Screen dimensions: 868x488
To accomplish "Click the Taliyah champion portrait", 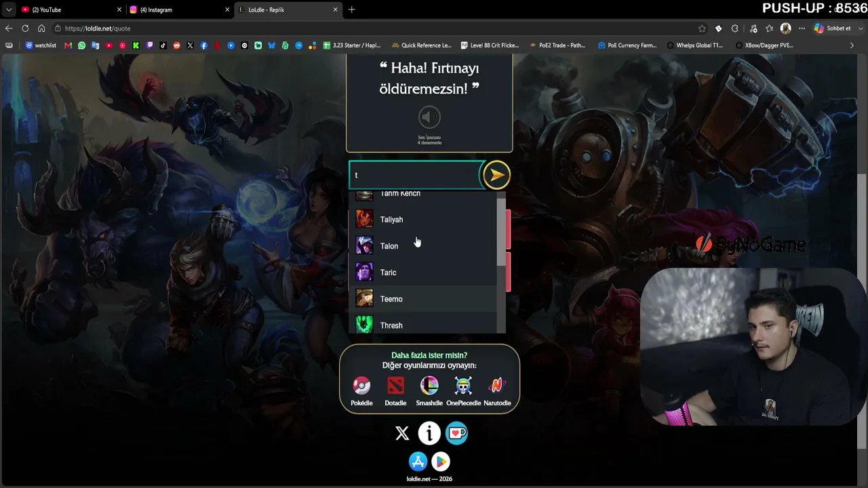I will [364, 219].
